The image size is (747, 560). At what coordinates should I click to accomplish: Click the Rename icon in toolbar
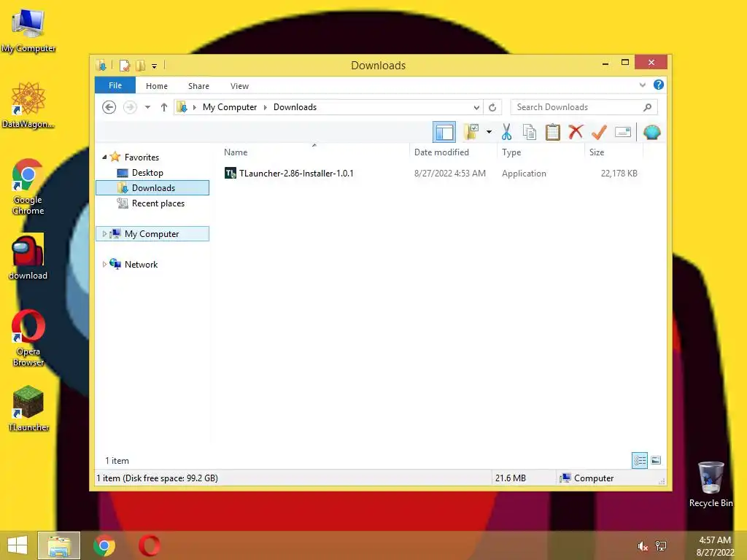coord(623,132)
